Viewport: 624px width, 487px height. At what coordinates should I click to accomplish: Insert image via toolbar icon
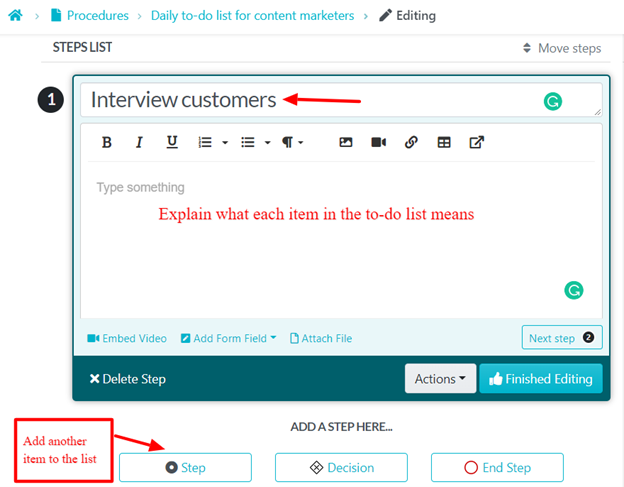345,142
